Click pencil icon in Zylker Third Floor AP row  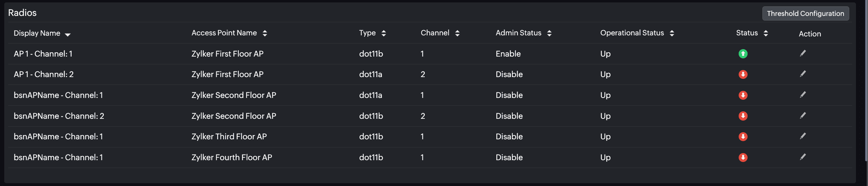point(803,136)
